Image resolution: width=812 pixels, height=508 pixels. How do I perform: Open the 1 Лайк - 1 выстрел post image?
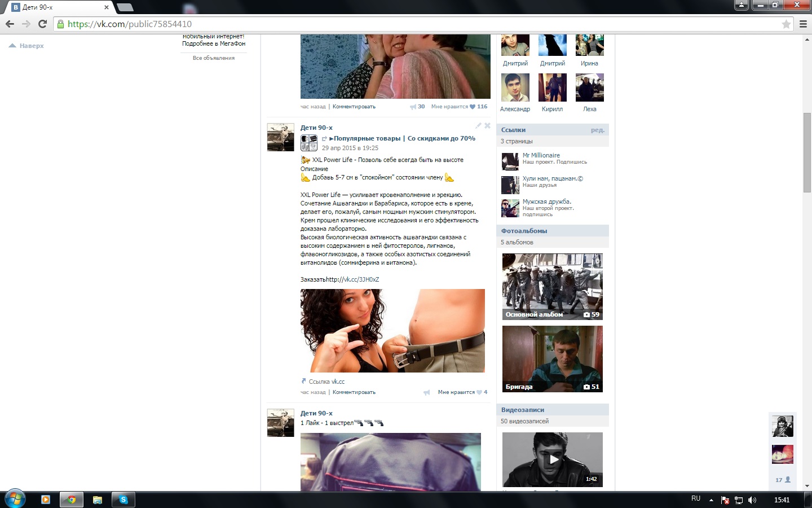point(391,462)
